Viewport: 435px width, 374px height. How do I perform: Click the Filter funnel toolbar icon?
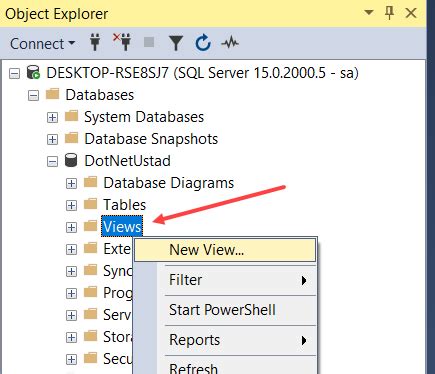click(x=176, y=43)
